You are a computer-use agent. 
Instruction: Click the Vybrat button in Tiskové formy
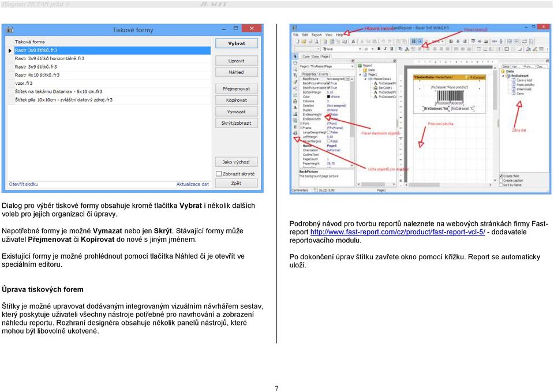pos(237,43)
